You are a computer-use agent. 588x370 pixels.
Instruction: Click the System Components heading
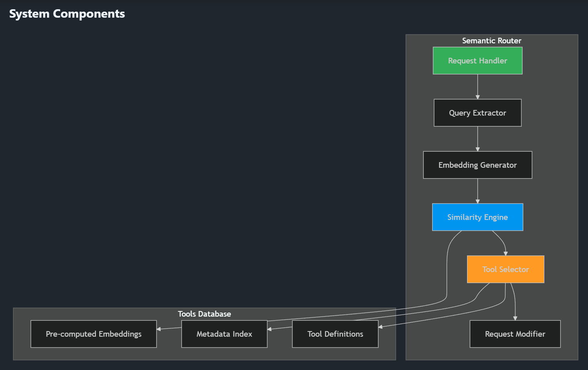[67, 14]
